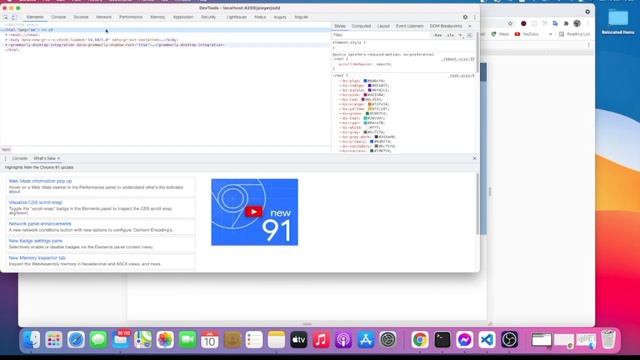
Task: Open Google Chrome from the Dock
Action: pyautogui.click(x=420, y=340)
